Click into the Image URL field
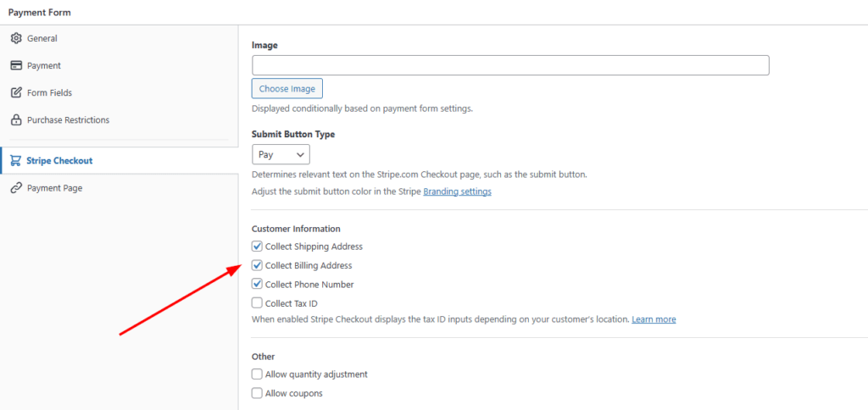Viewport: 868px width, 410px height. 510,65
